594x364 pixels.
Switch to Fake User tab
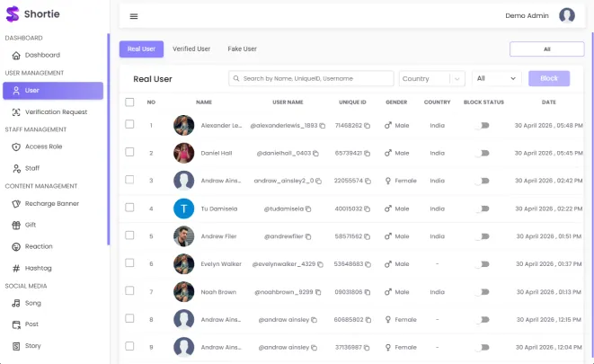pyautogui.click(x=242, y=49)
